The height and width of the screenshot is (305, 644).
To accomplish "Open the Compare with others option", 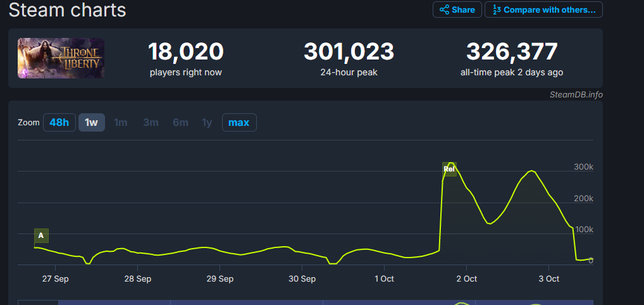I will point(543,9).
